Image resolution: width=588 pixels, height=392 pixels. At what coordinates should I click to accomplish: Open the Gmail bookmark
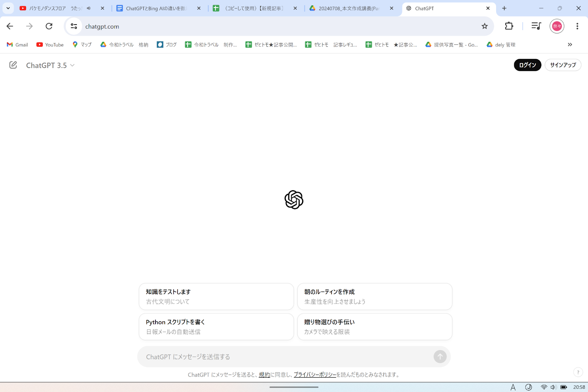18,44
